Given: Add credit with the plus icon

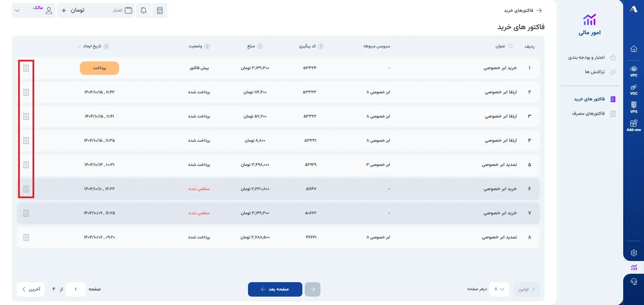Looking at the screenshot, I should coord(64,10).
